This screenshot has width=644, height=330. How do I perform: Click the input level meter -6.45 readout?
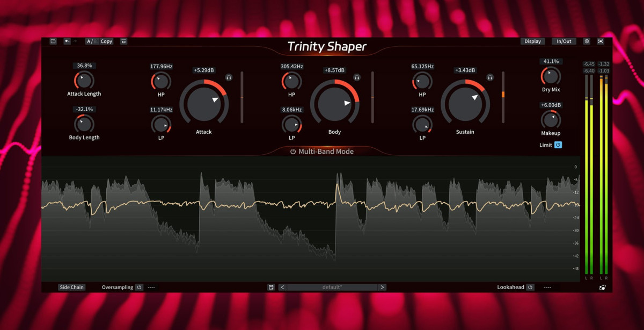pos(589,64)
